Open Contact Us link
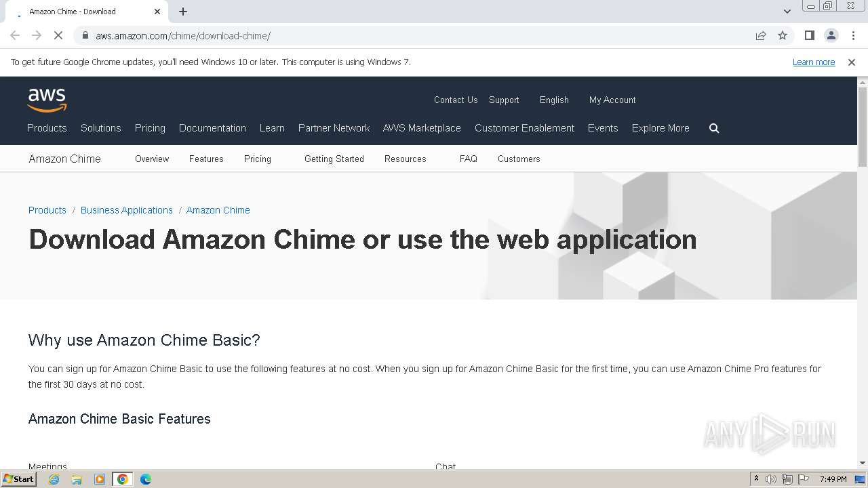Viewport: 868px width, 488px height. pyautogui.click(x=456, y=100)
